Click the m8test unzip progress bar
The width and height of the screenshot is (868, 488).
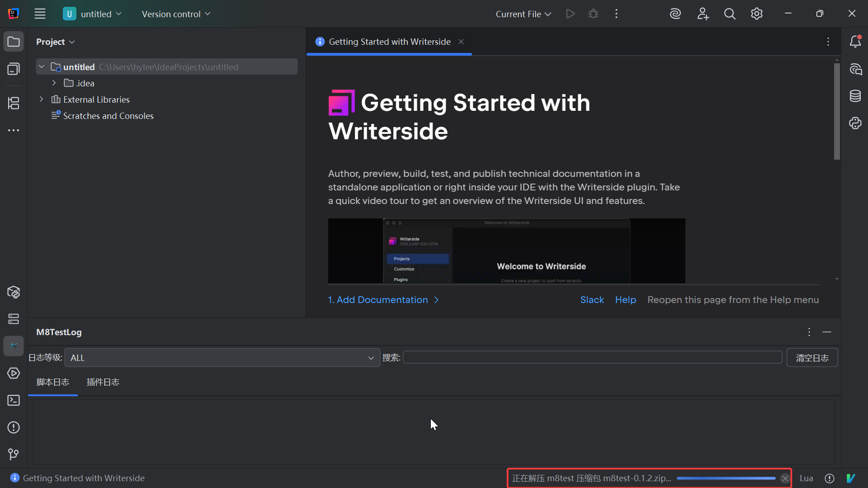pos(726,478)
